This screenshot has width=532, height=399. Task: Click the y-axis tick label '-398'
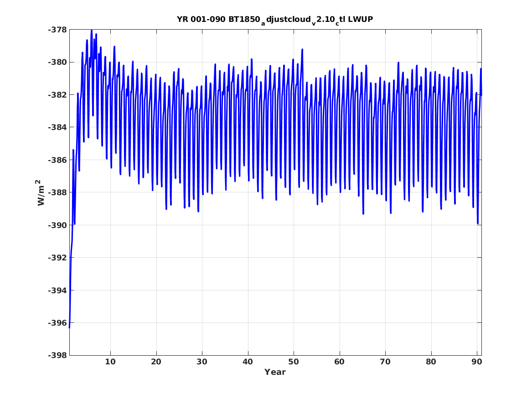pos(57,356)
